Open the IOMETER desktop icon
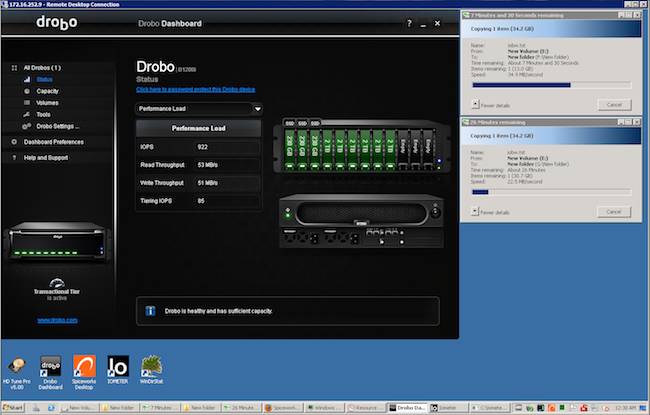This screenshot has height=415, width=650. pyautogui.click(x=118, y=370)
